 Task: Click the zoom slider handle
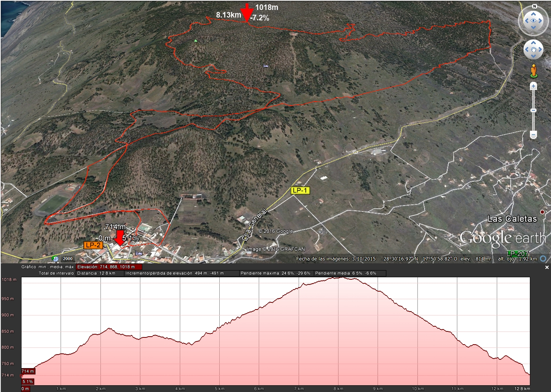533,110
